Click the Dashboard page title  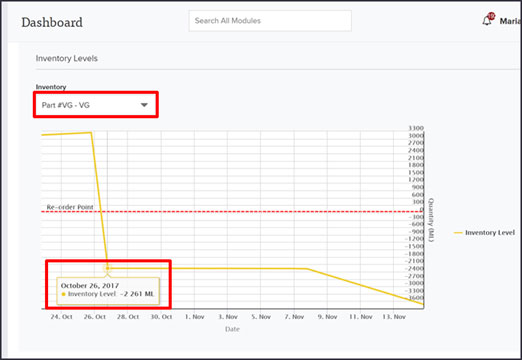[52, 22]
